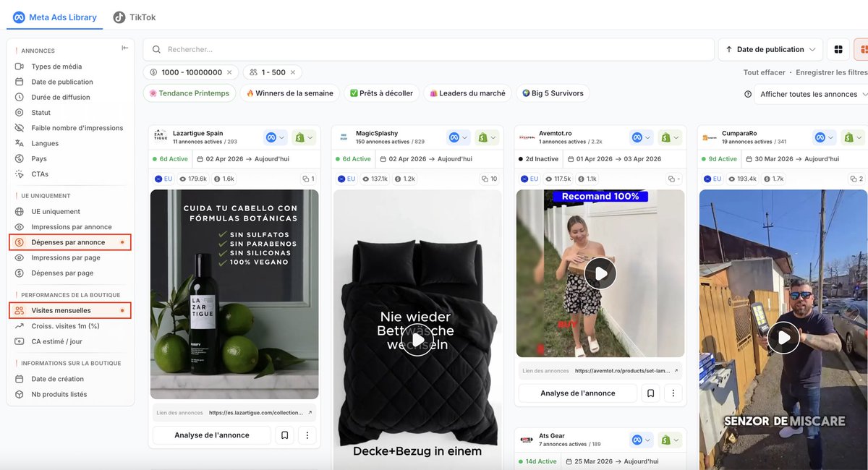Screen dimensions: 868x470
Task: Click the 179.6k impressions eye badge
Action: click(x=193, y=179)
